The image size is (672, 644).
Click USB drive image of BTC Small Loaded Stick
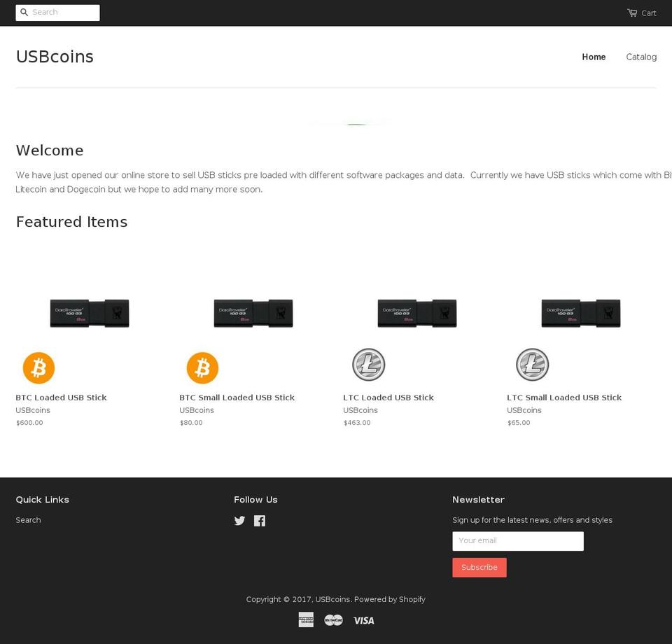tap(253, 313)
